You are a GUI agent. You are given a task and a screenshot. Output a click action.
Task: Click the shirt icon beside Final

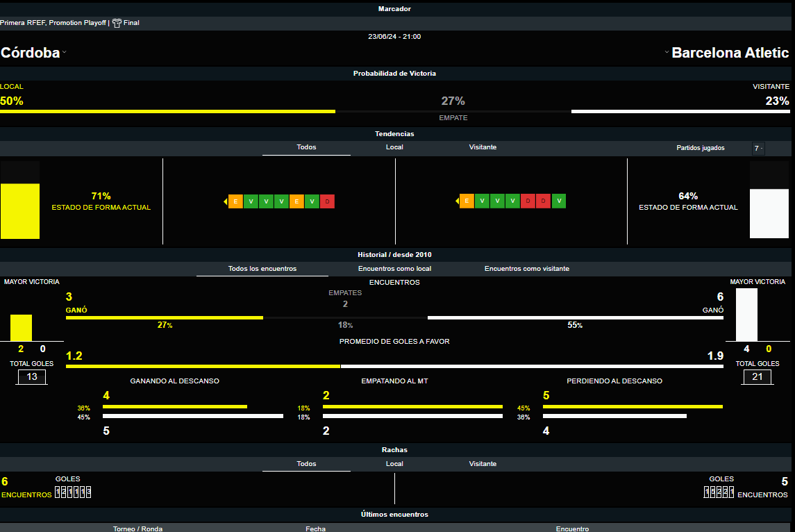pyautogui.click(x=117, y=23)
